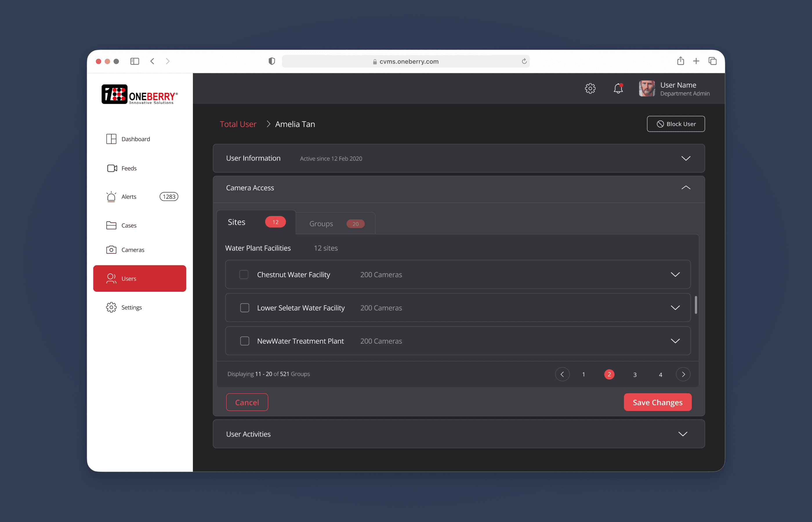The height and width of the screenshot is (522, 812).
Task: Click the Groups count badge 20
Action: [355, 224]
